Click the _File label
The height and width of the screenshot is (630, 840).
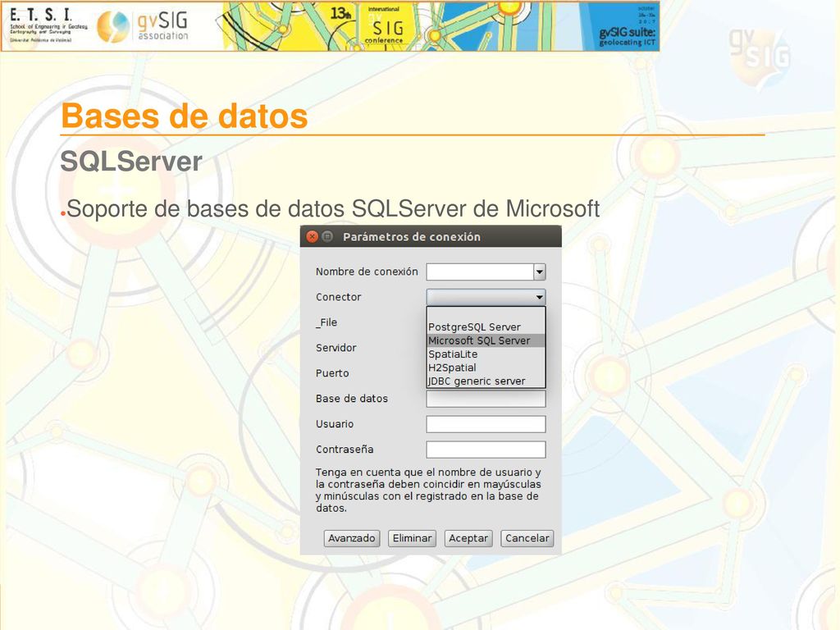point(326,322)
